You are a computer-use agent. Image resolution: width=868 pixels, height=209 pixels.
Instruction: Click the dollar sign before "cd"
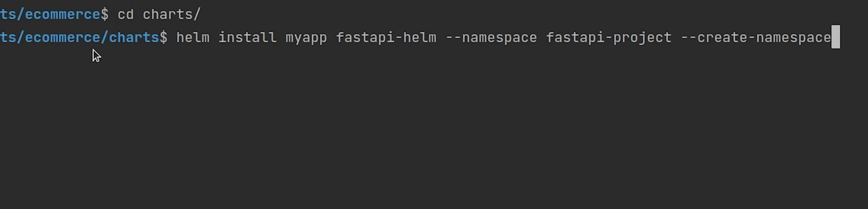point(105,15)
